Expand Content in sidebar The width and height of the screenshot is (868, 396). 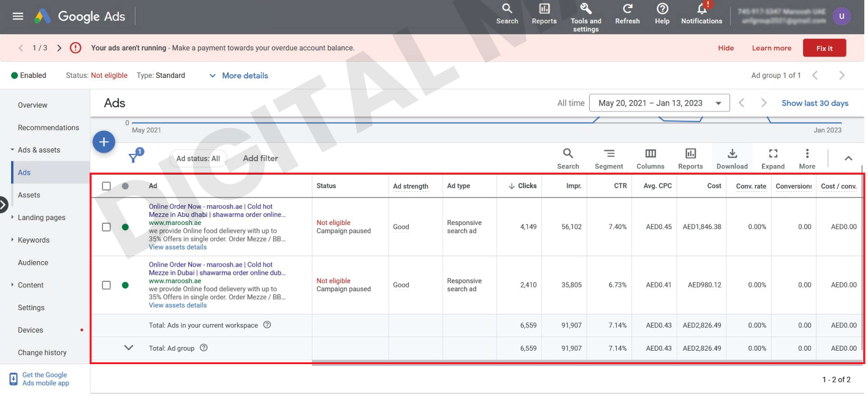pos(12,285)
